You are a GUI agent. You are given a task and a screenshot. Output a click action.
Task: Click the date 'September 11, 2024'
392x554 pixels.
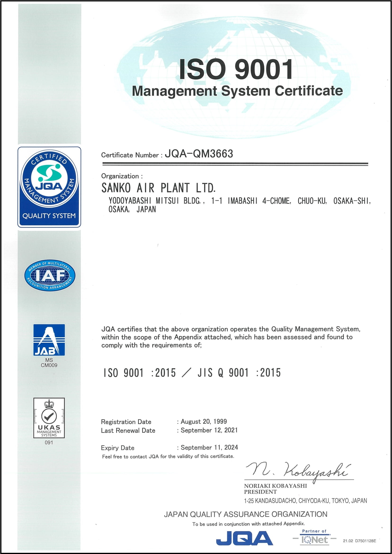[209, 447]
